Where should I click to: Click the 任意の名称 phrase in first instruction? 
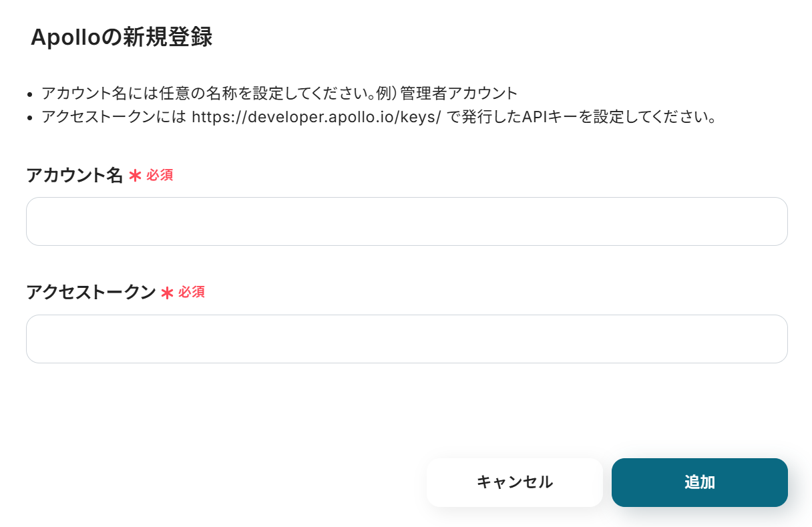click(197, 93)
